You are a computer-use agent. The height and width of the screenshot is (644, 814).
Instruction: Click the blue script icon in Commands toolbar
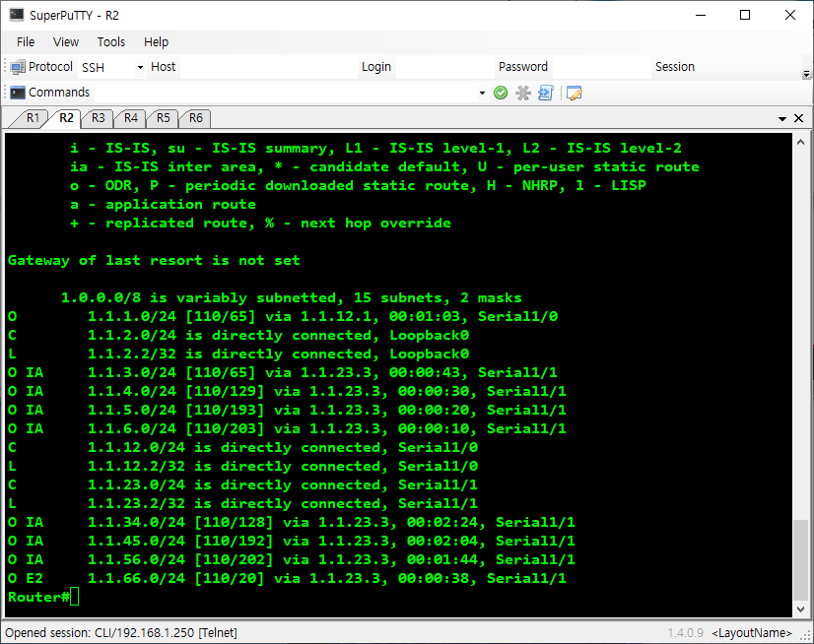[x=546, y=93]
